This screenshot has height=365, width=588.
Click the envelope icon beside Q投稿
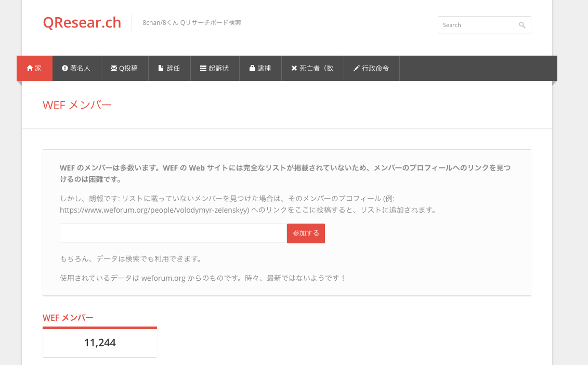pos(114,68)
